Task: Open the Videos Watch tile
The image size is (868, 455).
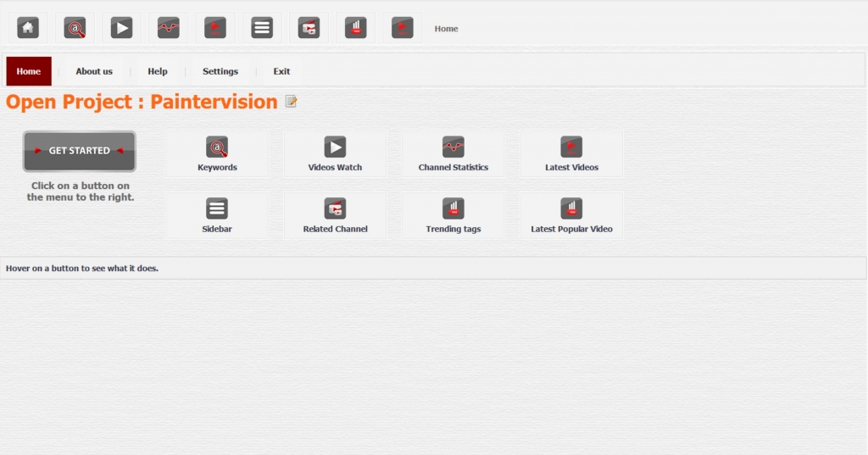Action: pyautogui.click(x=335, y=154)
